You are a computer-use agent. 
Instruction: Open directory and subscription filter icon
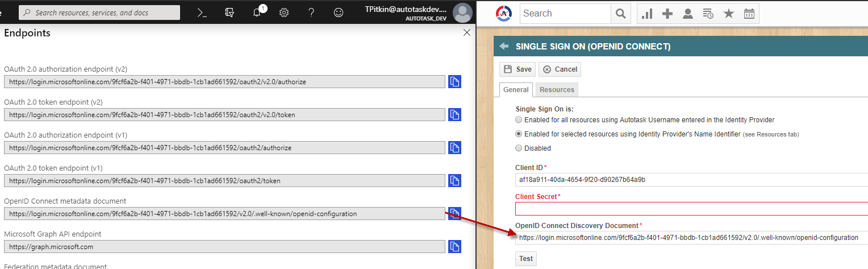click(x=229, y=13)
